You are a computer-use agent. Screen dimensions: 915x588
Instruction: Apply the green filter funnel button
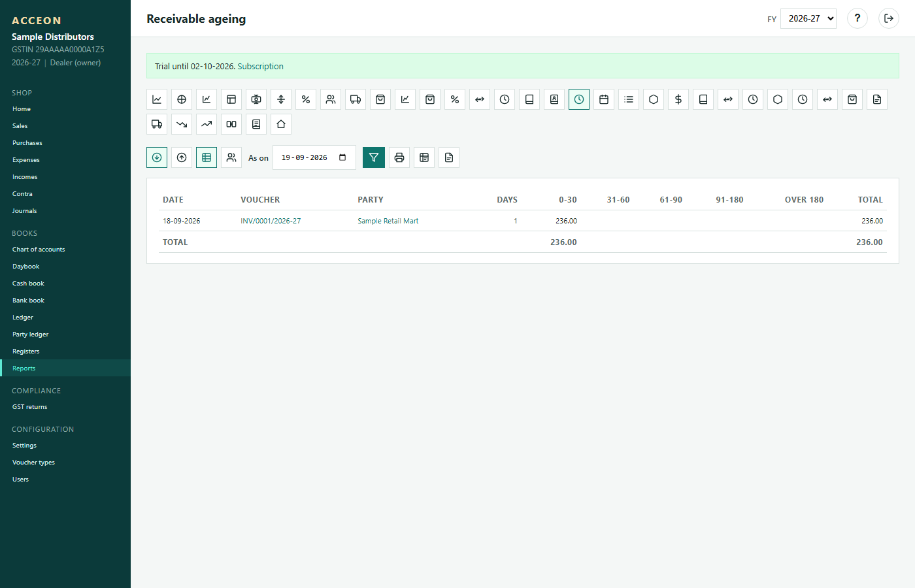[374, 157]
